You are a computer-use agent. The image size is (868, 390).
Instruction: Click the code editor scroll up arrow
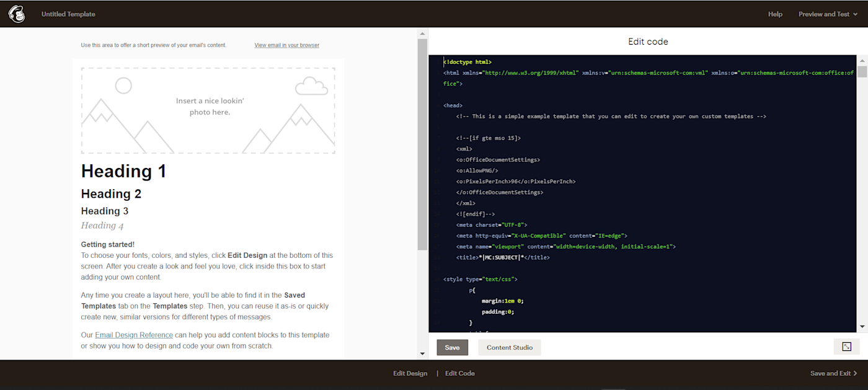pos(862,60)
